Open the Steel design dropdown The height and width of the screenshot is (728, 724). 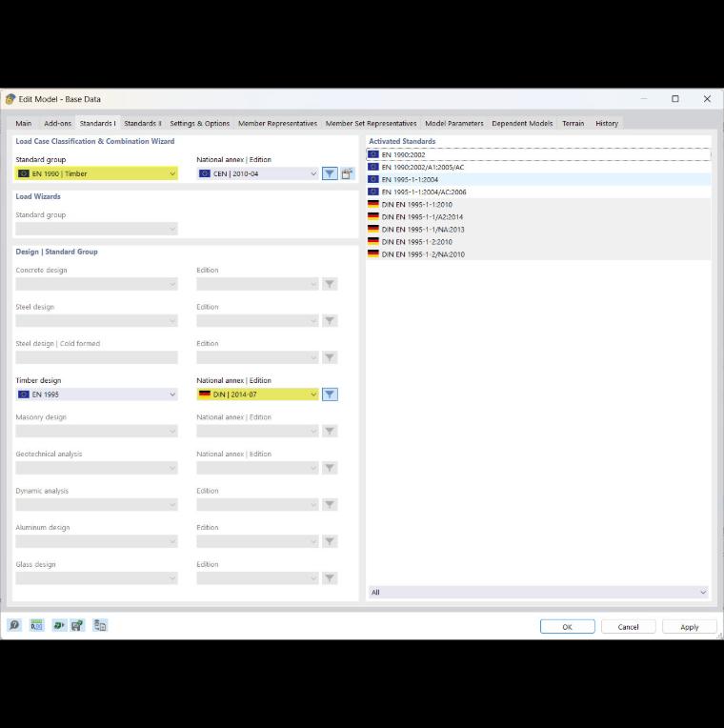click(x=96, y=320)
